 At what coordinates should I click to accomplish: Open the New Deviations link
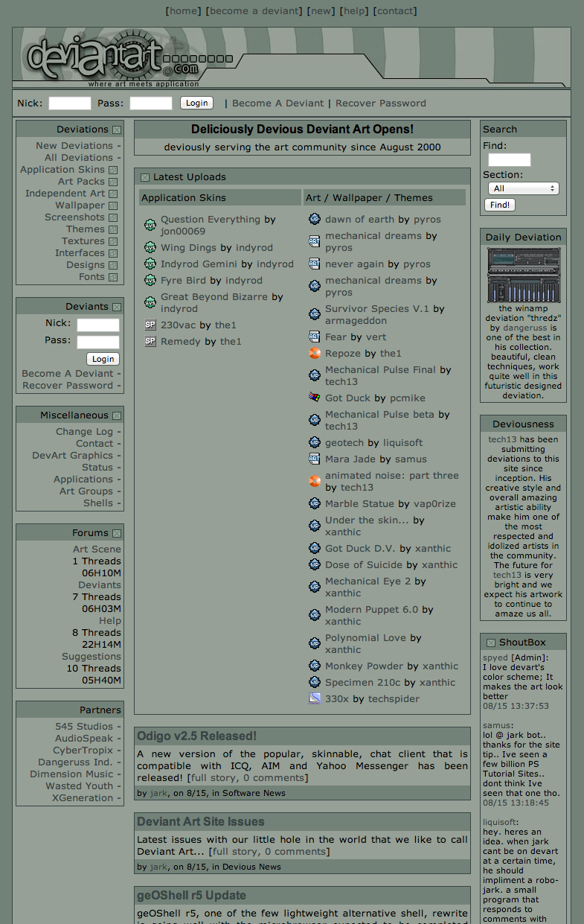tap(74, 146)
